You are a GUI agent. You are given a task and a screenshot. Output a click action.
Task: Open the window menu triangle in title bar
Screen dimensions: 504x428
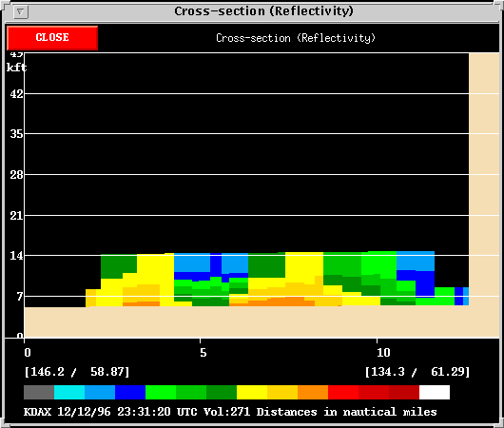pos(21,12)
